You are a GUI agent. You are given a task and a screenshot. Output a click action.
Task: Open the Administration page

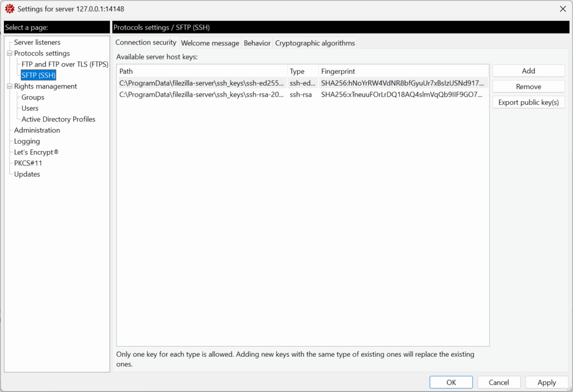(37, 130)
